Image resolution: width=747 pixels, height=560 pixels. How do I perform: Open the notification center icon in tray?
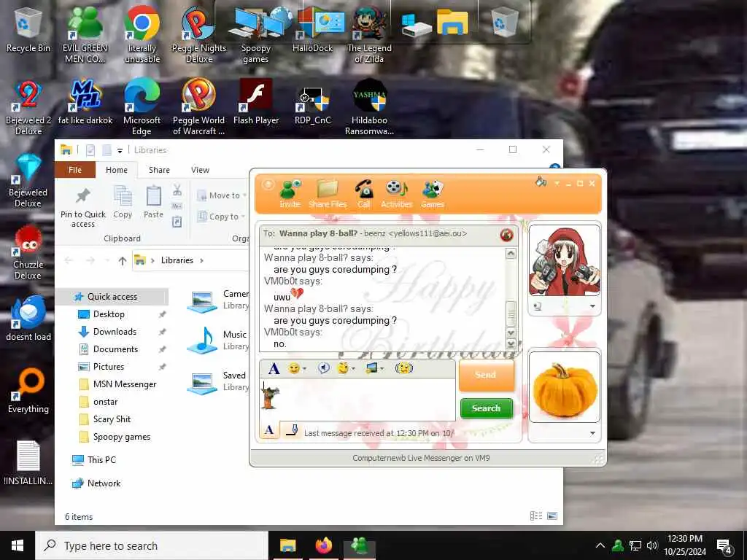(x=724, y=546)
